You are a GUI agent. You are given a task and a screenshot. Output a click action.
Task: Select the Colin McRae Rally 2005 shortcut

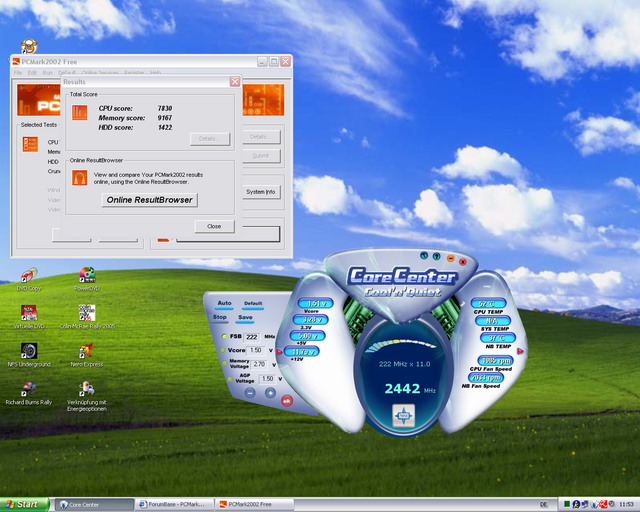pyautogui.click(x=87, y=317)
